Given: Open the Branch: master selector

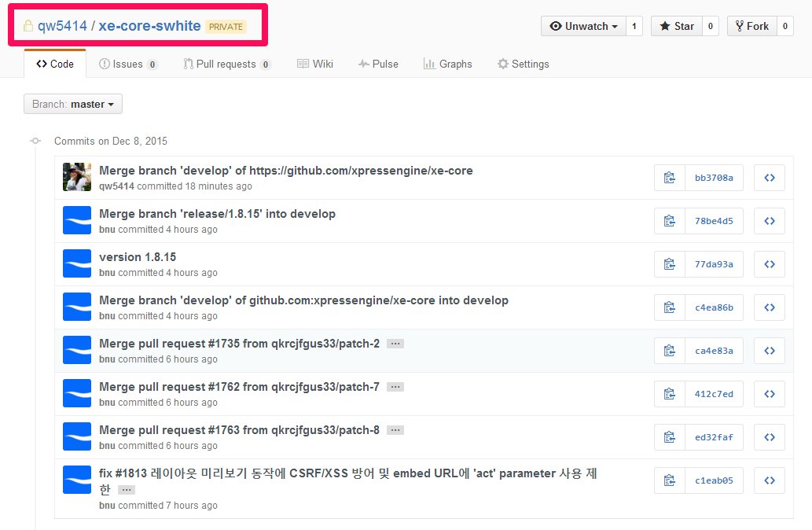Looking at the screenshot, I should 73,104.
